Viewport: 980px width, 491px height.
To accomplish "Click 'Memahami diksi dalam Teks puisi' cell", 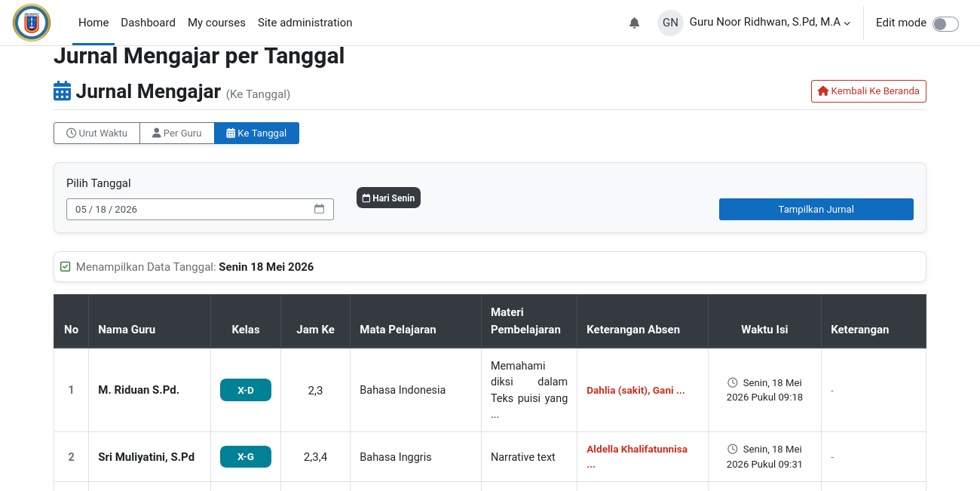I will tap(529, 390).
